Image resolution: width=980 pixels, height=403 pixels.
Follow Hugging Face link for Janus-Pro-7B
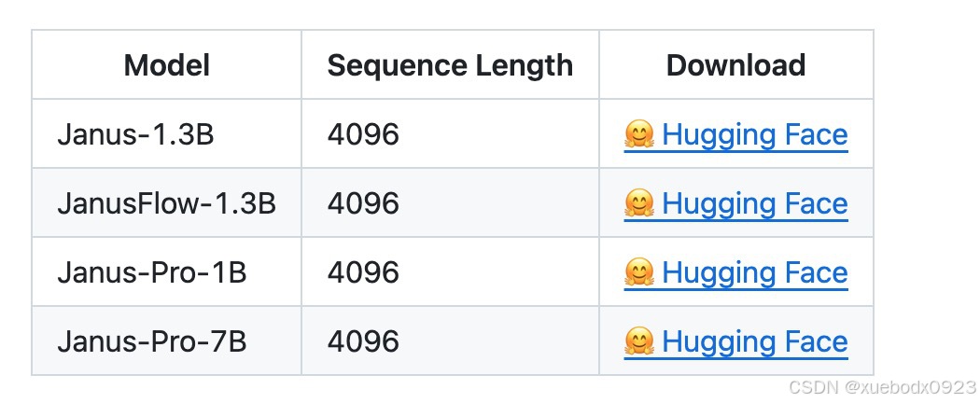click(x=754, y=341)
